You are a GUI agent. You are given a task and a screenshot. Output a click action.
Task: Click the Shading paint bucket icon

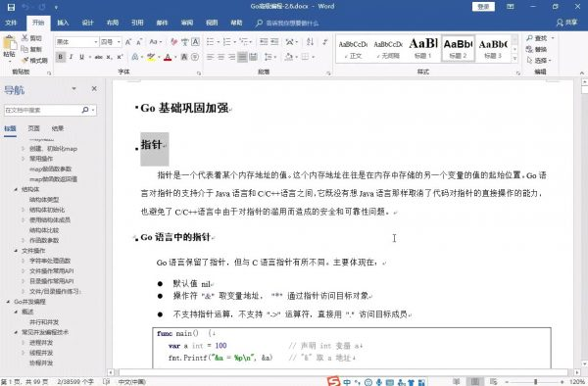288,57
